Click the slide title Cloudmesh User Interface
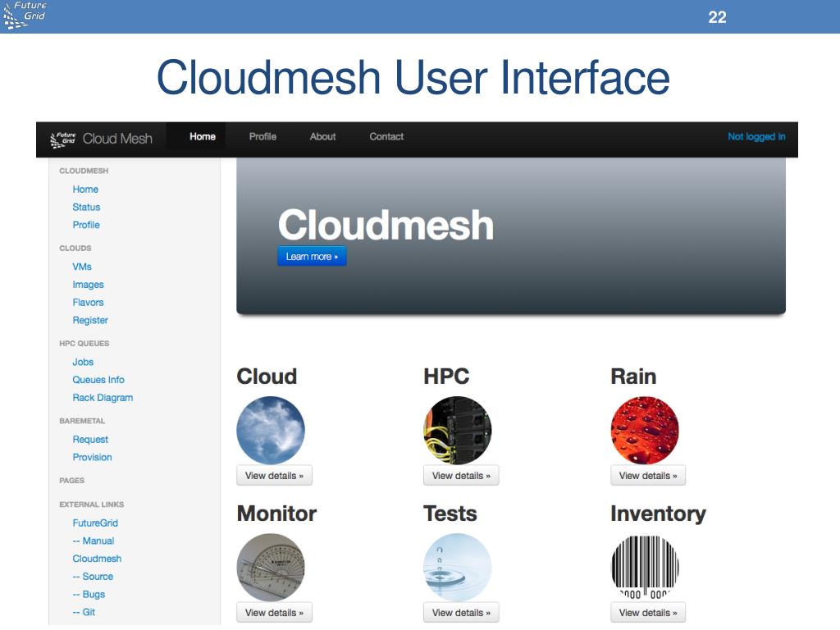The image size is (840, 630). tap(413, 77)
